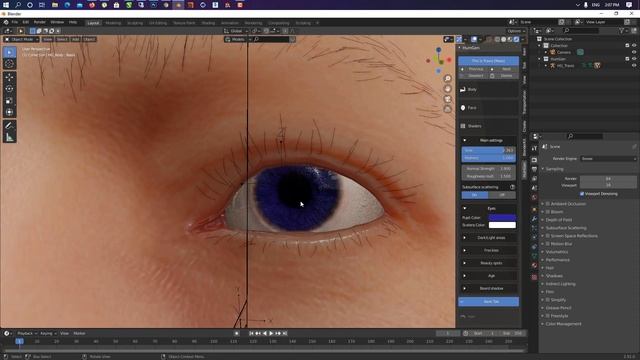Open the Body section in HumGen panel
The height and width of the screenshot is (360, 640).
click(488, 89)
